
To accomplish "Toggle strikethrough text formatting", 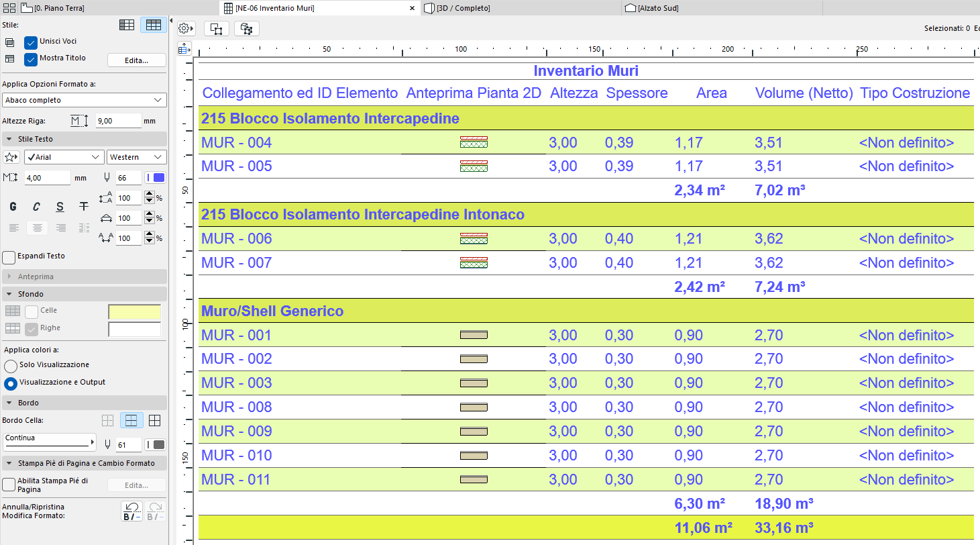I will pyautogui.click(x=83, y=207).
